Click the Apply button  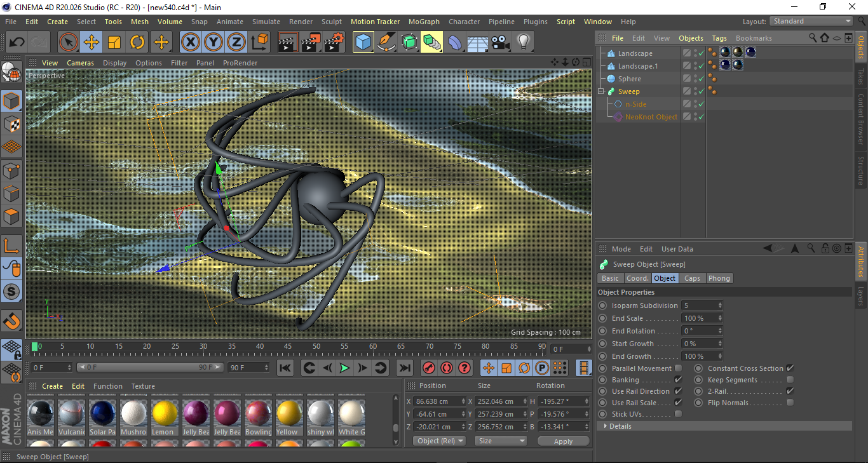pyautogui.click(x=563, y=441)
